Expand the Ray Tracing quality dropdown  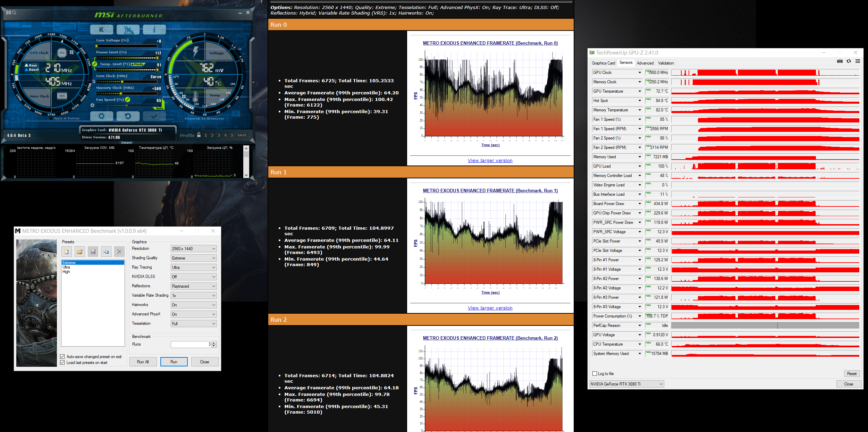click(194, 268)
